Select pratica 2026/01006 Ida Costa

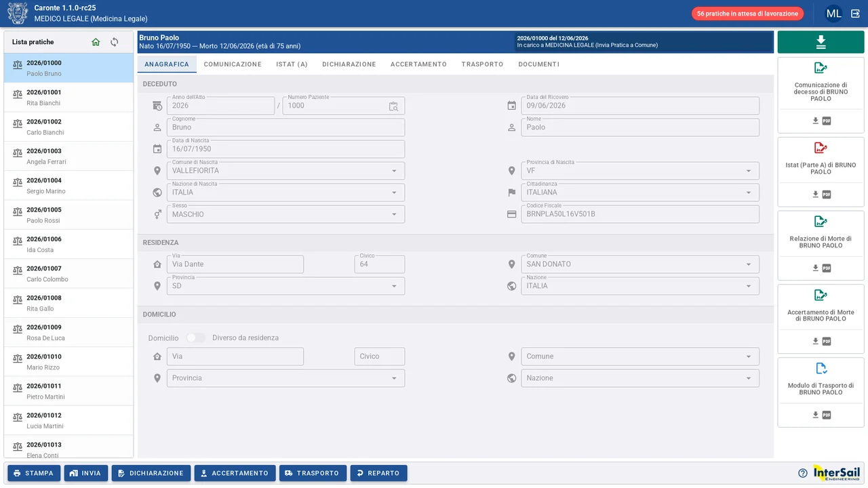click(x=68, y=244)
